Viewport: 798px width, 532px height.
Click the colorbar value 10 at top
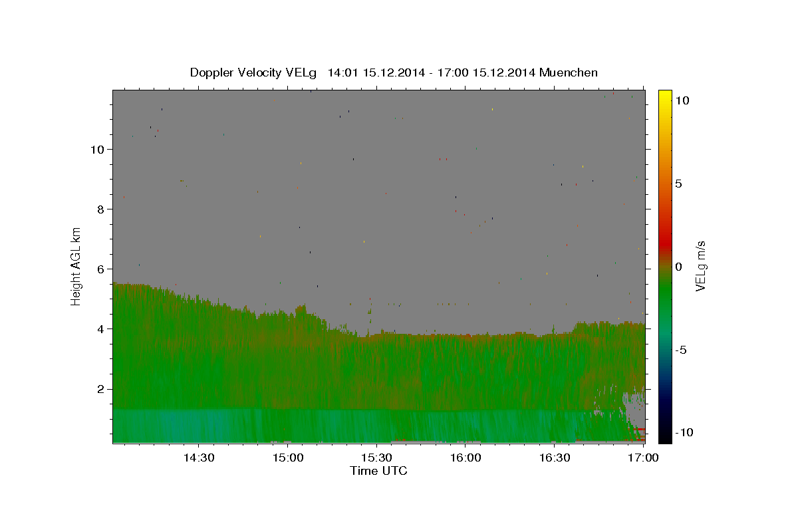pyautogui.click(x=682, y=100)
